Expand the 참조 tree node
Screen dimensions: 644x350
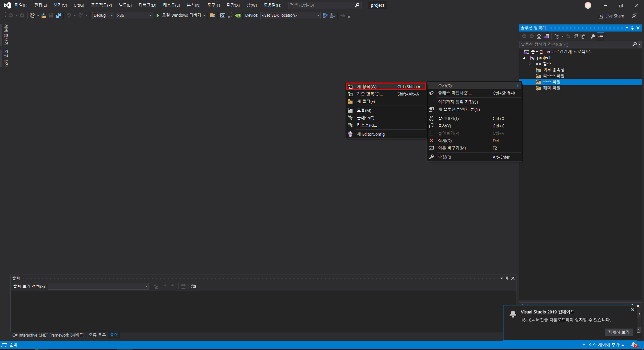pos(530,64)
